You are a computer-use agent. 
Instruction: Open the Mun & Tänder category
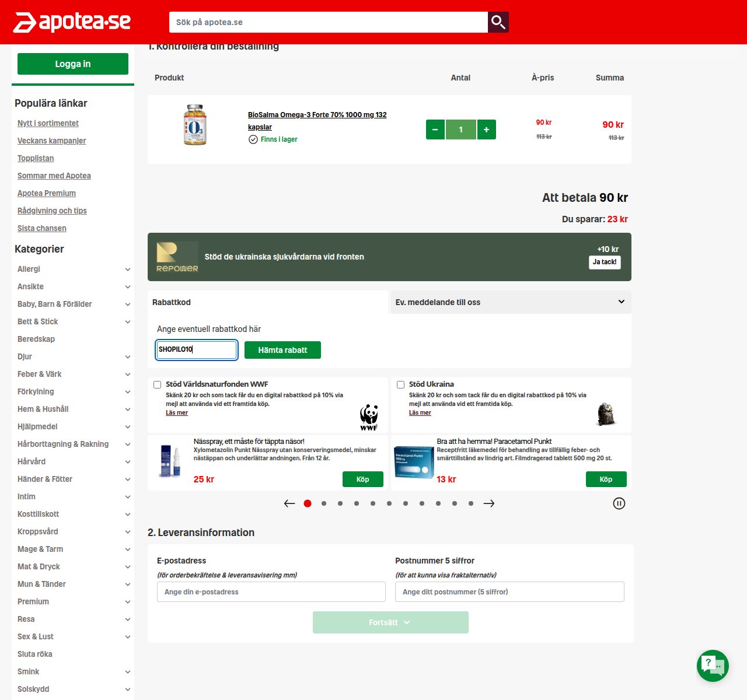click(41, 584)
